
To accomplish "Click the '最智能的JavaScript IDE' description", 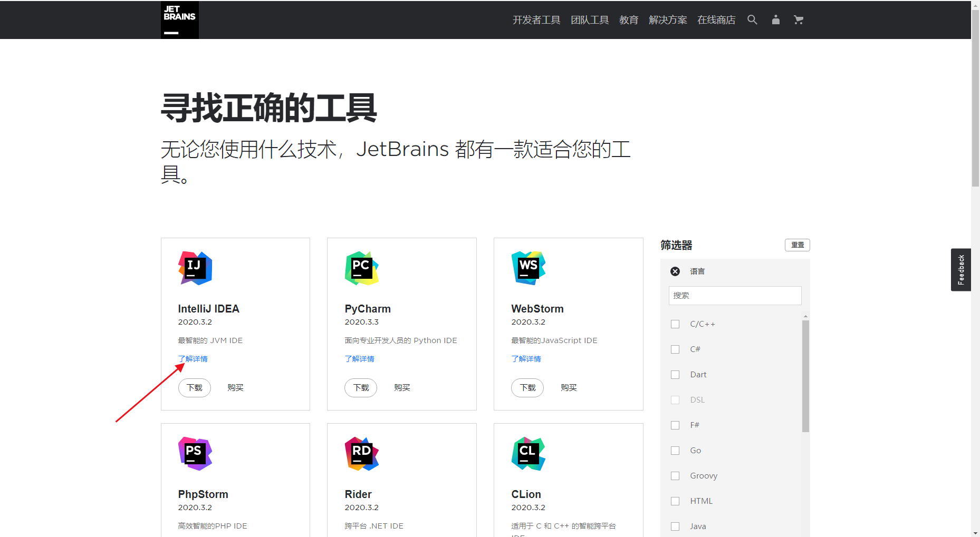I will (x=554, y=340).
